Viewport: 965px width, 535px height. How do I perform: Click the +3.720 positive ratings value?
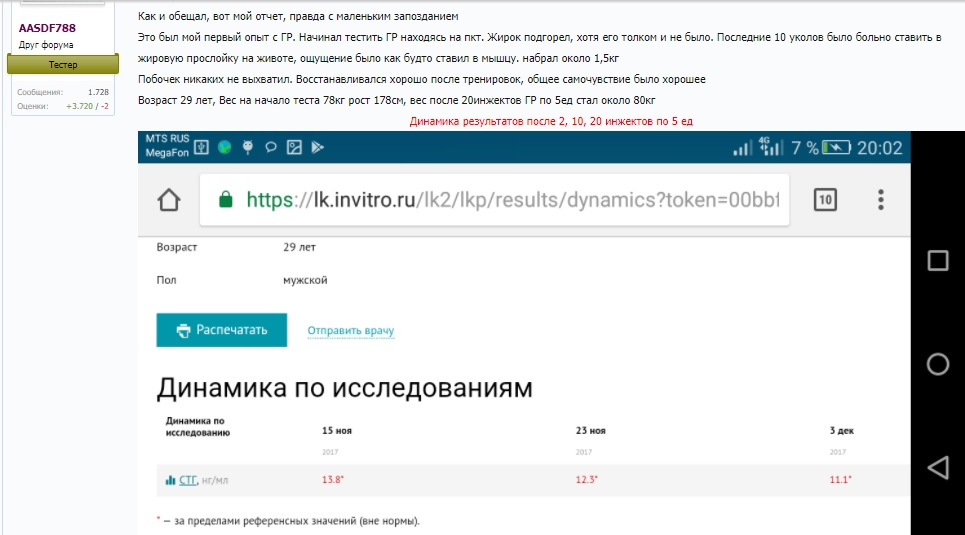pyautogui.click(x=79, y=105)
